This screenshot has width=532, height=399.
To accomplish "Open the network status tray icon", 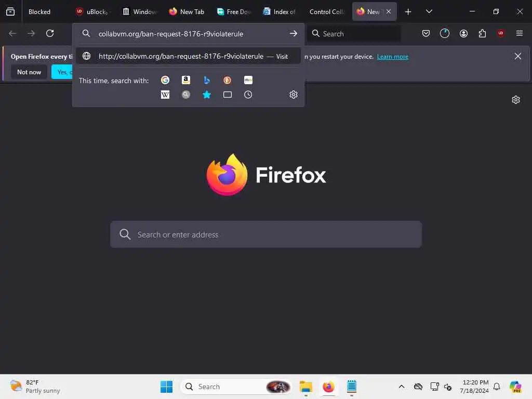I will coord(434,387).
